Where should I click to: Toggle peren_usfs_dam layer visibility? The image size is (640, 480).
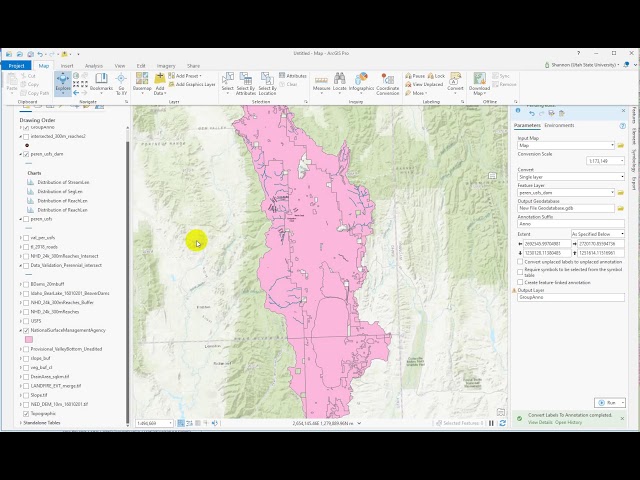click(x=26, y=154)
